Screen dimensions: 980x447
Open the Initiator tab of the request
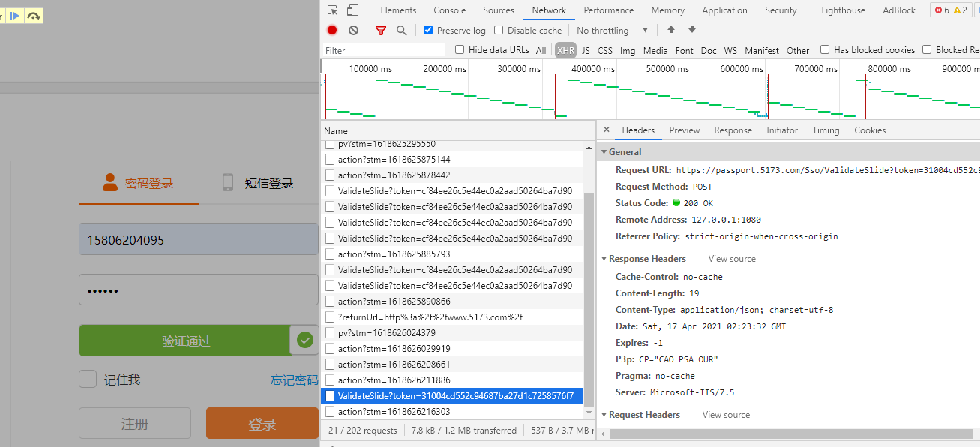click(782, 130)
